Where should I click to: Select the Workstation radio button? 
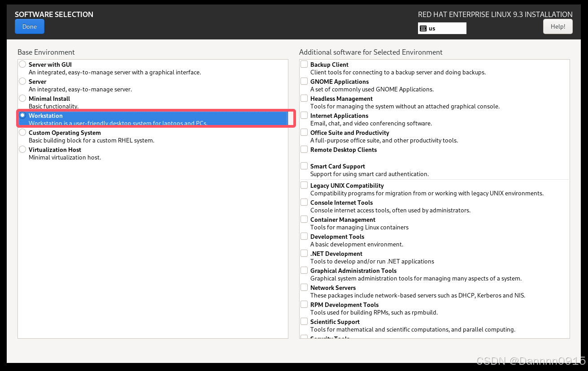point(22,116)
